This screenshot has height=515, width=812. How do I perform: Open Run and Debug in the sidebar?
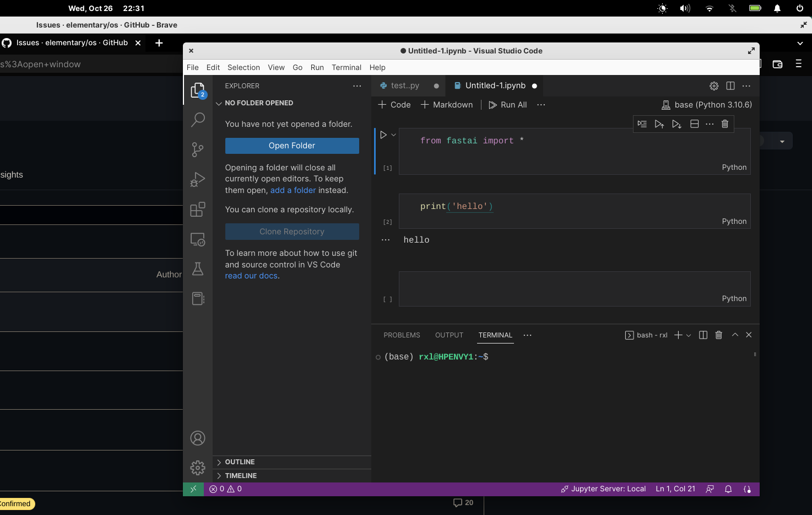coord(198,179)
